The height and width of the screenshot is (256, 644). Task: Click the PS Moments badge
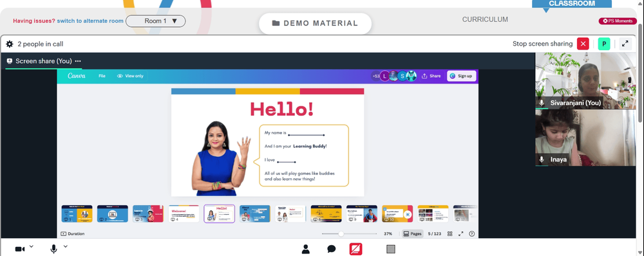tap(618, 21)
